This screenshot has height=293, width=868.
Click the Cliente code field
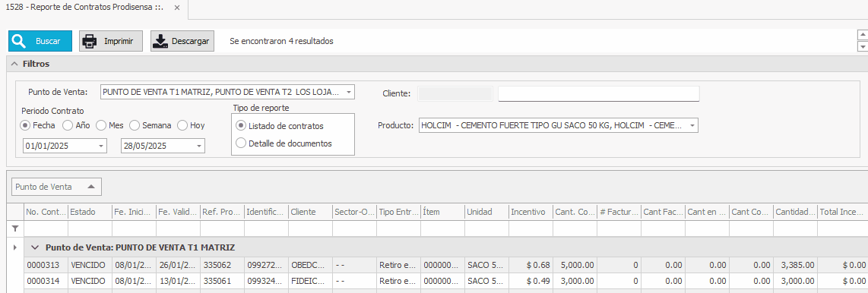click(x=455, y=94)
